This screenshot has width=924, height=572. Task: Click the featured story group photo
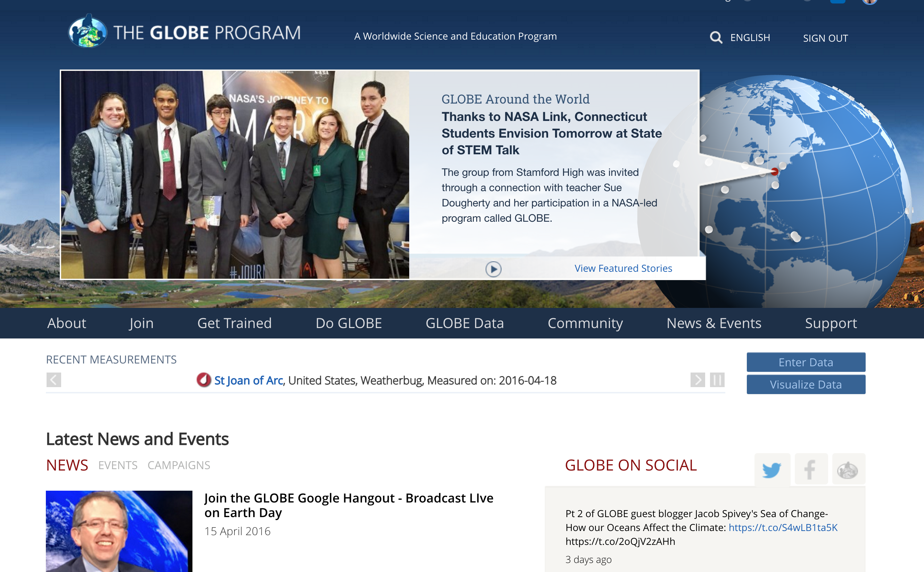235,175
